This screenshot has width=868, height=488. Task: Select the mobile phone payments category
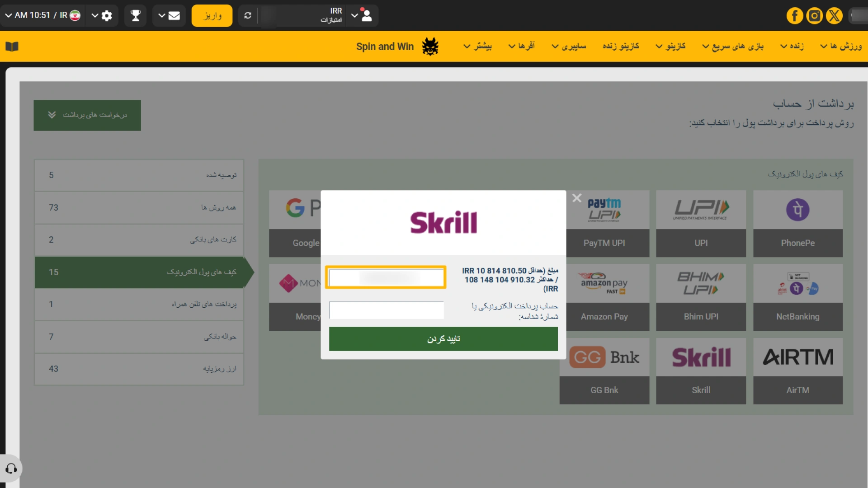tap(139, 305)
